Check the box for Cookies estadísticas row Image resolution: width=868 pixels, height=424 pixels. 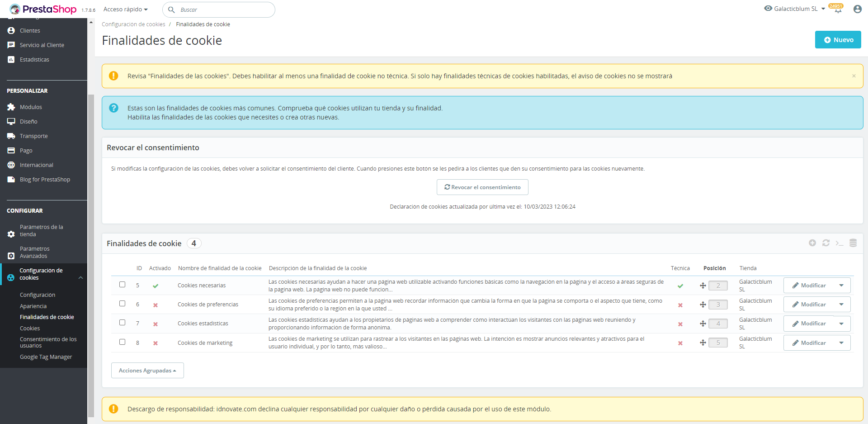pyautogui.click(x=122, y=323)
